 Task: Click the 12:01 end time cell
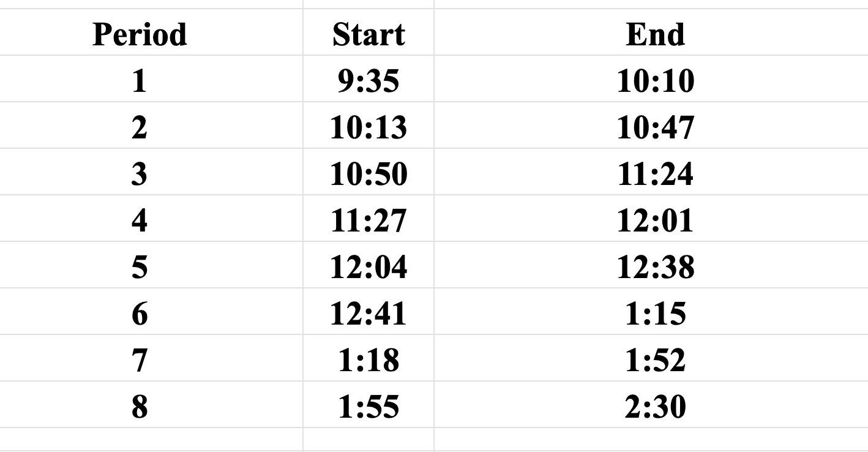tap(655, 220)
